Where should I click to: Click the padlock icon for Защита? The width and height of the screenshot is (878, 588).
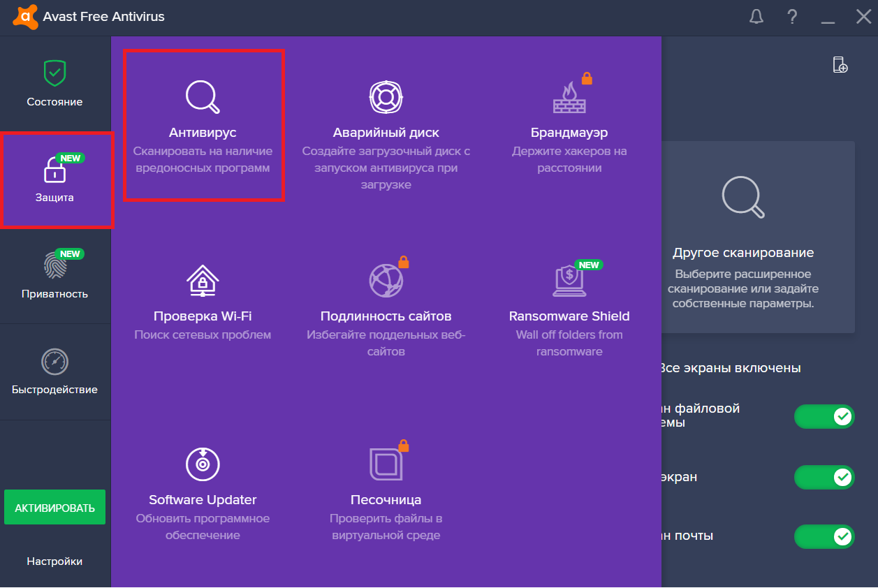point(54,169)
